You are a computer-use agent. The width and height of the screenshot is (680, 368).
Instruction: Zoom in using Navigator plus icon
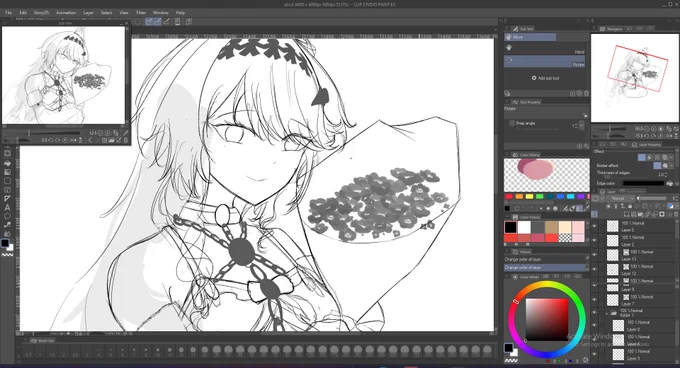click(654, 129)
